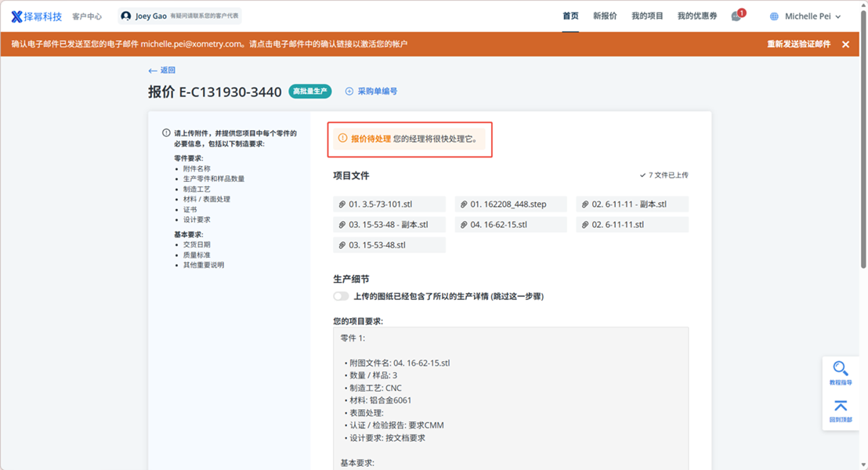Click Joey Gao's avatar icon
The image size is (868, 470).
tap(126, 16)
